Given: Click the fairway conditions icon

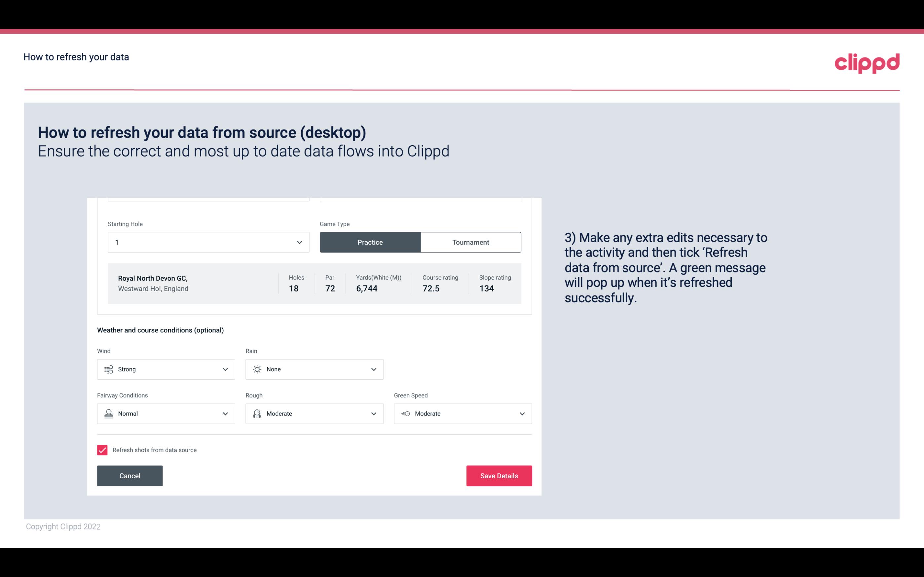Looking at the screenshot, I should 108,414.
